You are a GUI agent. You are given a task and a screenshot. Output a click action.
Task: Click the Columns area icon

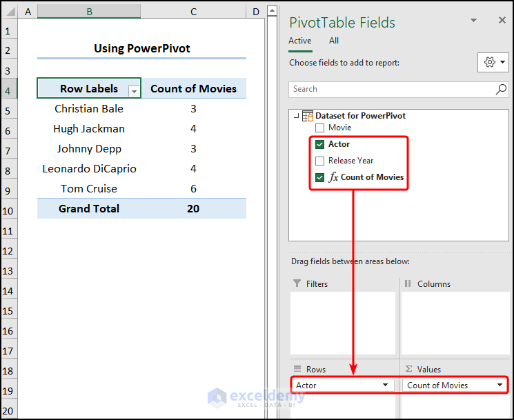coord(408,283)
